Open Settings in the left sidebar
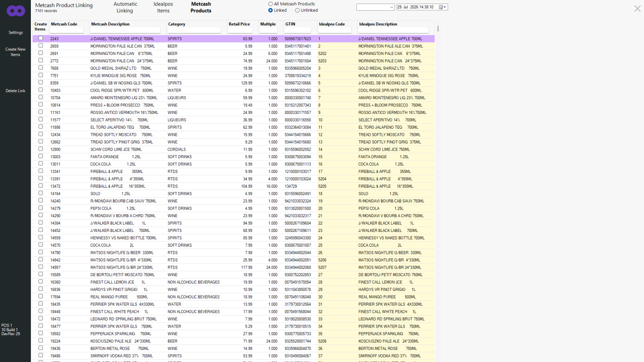 [16, 33]
